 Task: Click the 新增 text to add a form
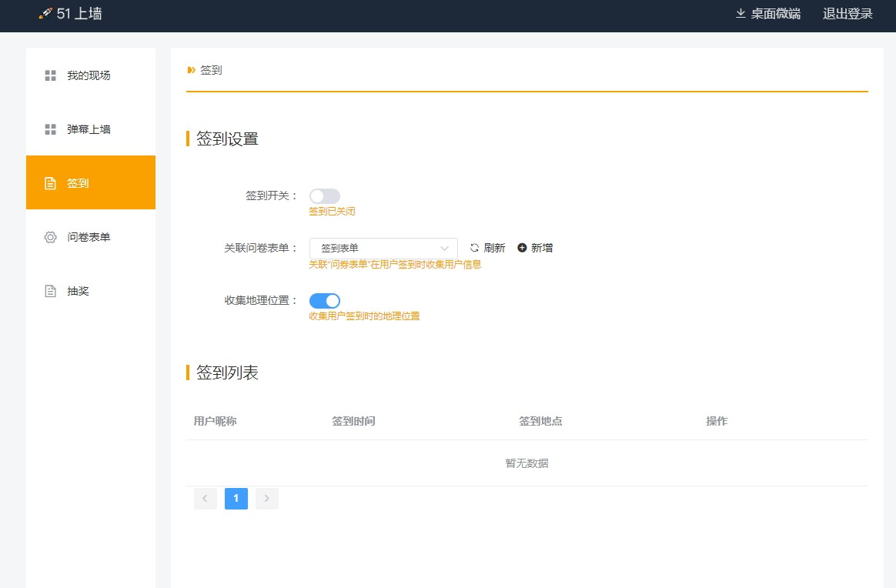coord(542,248)
